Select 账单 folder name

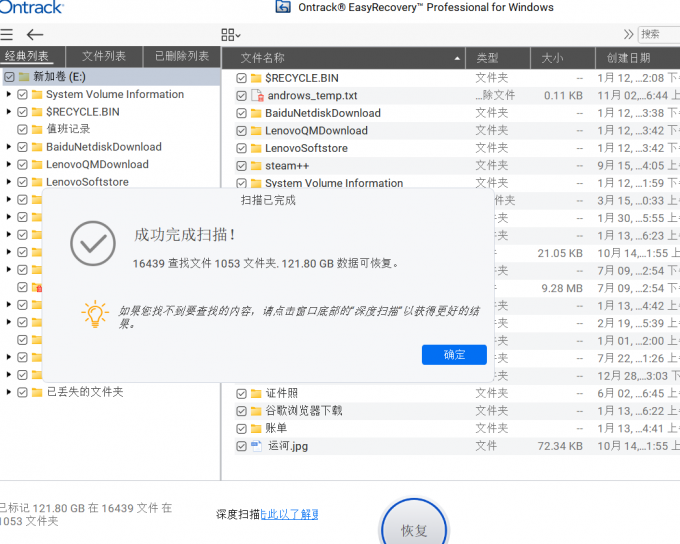(x=276, y=429)
